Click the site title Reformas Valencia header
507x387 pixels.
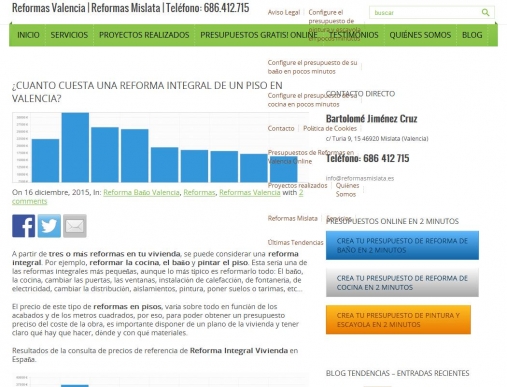click(130, 8)
